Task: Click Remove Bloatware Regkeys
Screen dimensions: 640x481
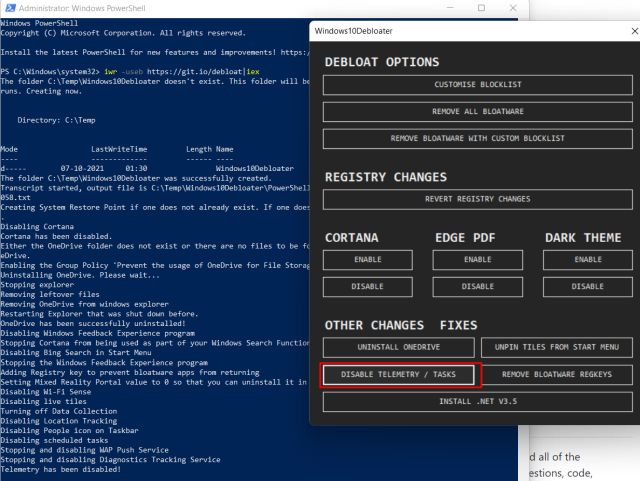Action: click(x=557, y=374)
